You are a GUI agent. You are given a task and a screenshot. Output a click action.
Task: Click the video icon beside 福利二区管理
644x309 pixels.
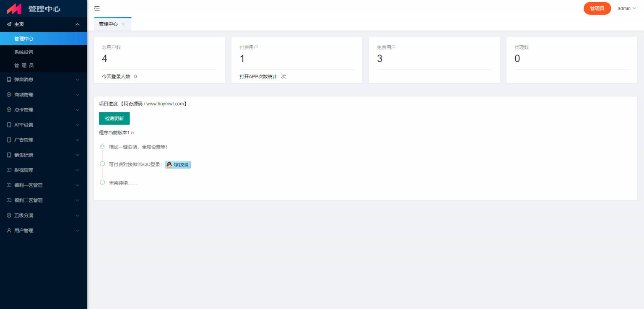point(9,200)
